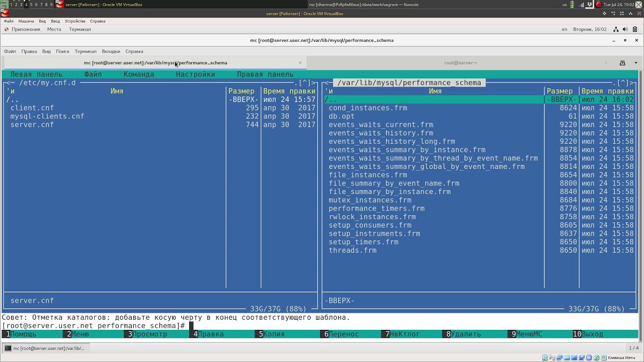Click the guest network status icon

click(616, 29)
